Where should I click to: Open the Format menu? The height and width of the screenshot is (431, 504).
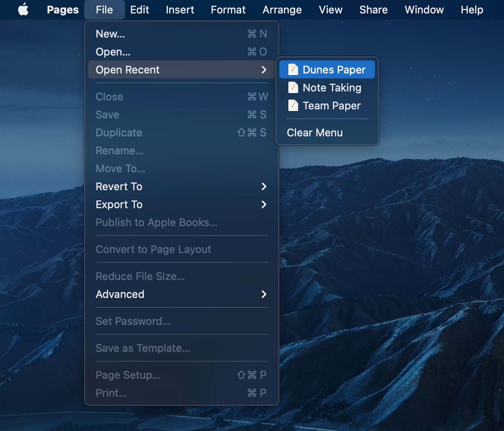228,10
